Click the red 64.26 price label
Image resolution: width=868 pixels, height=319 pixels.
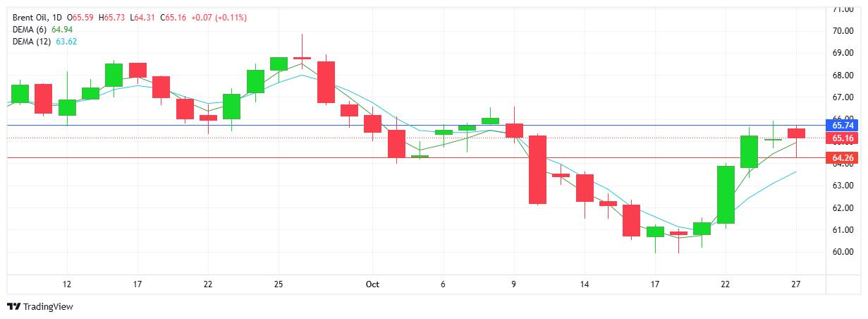pos(843,158)
